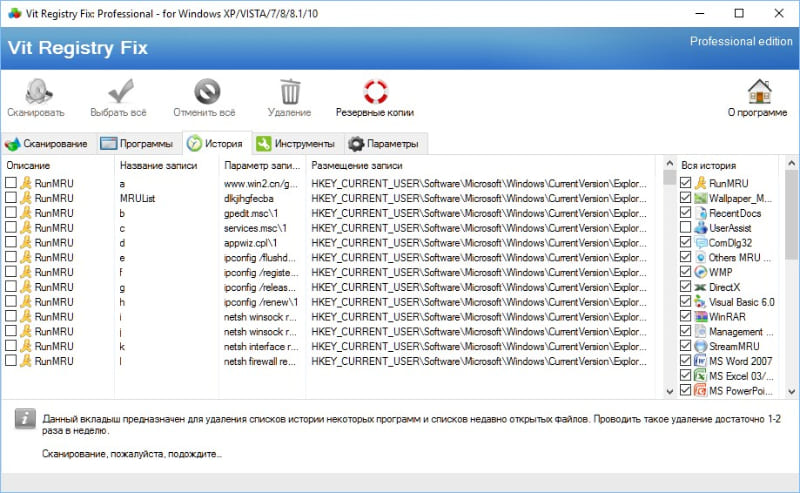Click the Others MRU icon in history list
Screen dimensions: 800x493
tap(701, 257)
